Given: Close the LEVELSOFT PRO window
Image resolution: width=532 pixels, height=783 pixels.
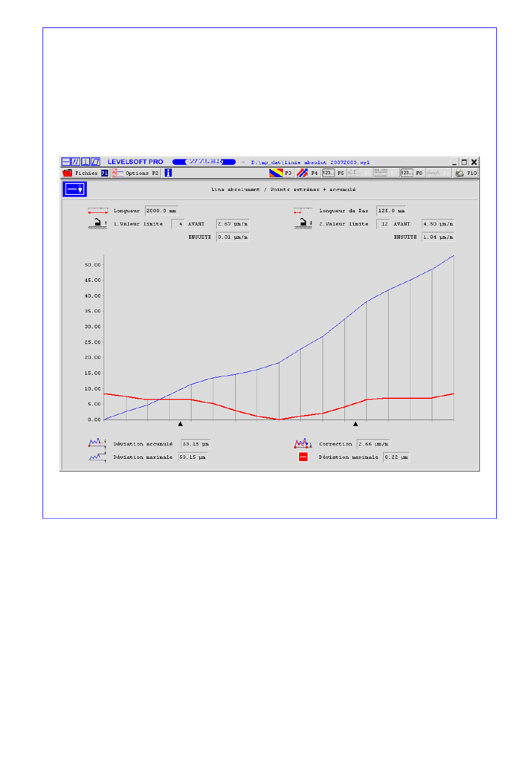Looking at the screenshot, I should click(x=474, y=162).
